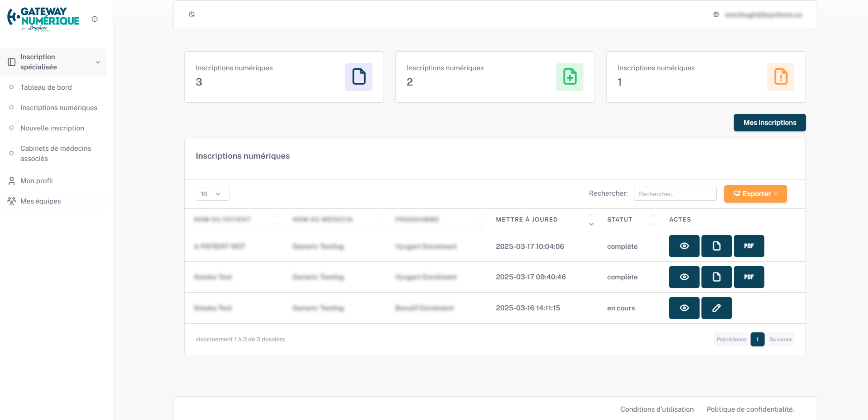Click the purple document icon card
This screenshot has width=868, height=420.
point(359,77)
